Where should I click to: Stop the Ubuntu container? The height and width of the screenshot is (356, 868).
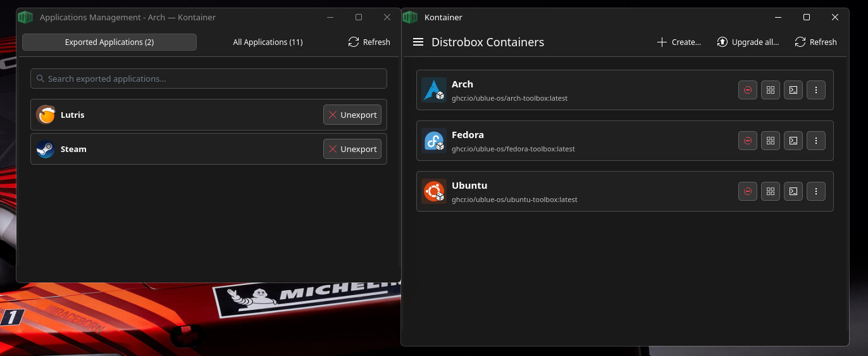click(747, 191)
